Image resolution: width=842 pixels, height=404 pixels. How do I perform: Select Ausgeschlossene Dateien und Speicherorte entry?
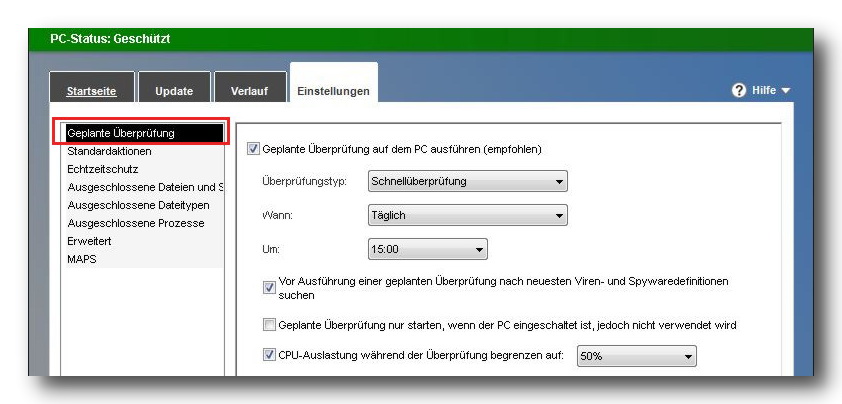click(x=143, y=187)
